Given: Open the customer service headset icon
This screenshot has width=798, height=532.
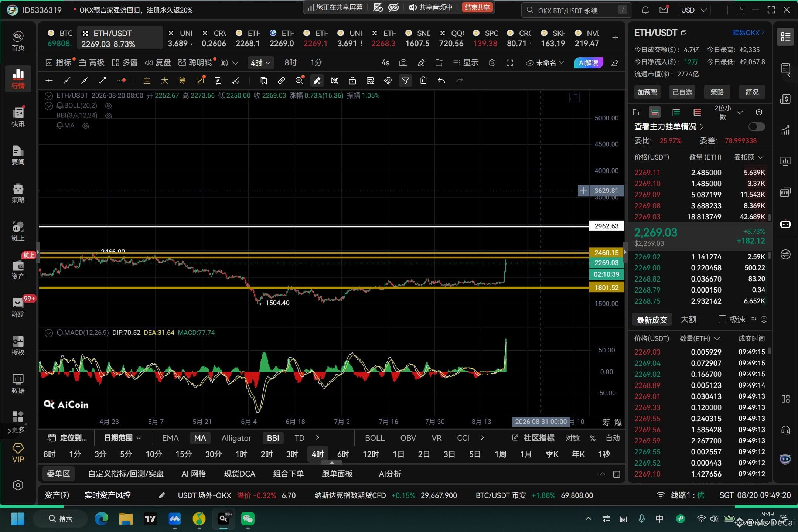Looking at the screenshot, I should 785,430.
